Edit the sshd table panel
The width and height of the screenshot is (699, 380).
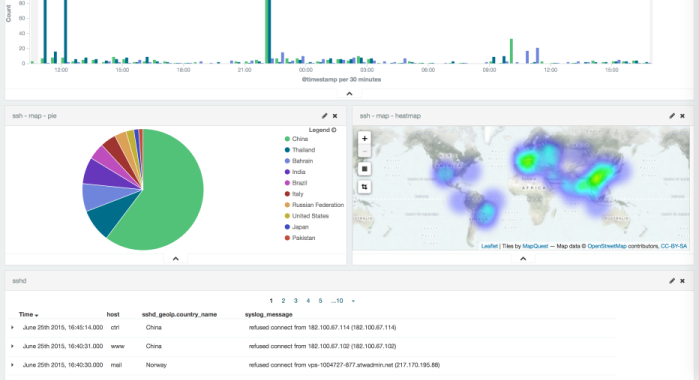pos(672,281)
